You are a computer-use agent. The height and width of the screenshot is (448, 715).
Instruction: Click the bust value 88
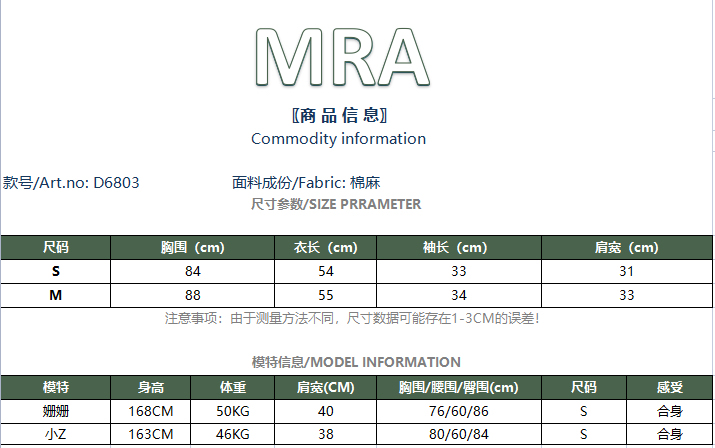192,295
